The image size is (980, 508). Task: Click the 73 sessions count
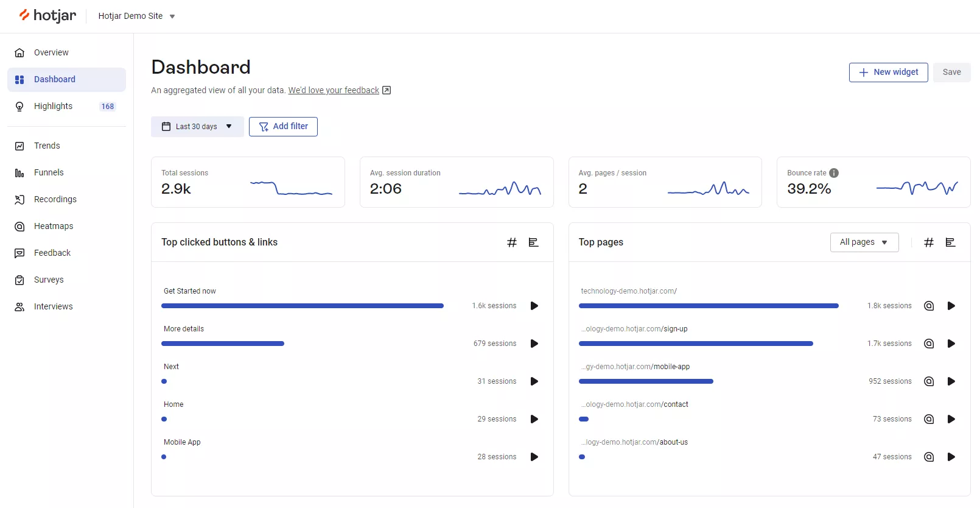click(x=892, y=419)
